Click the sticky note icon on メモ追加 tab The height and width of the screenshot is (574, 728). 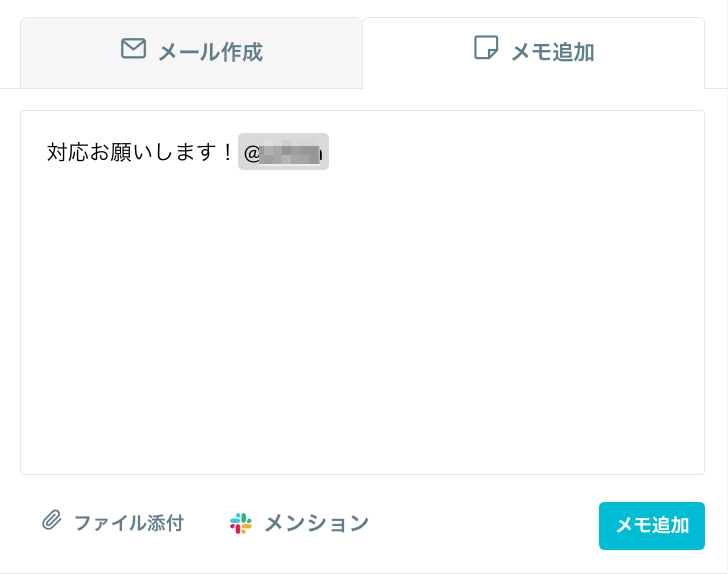[x=486, y=48]
